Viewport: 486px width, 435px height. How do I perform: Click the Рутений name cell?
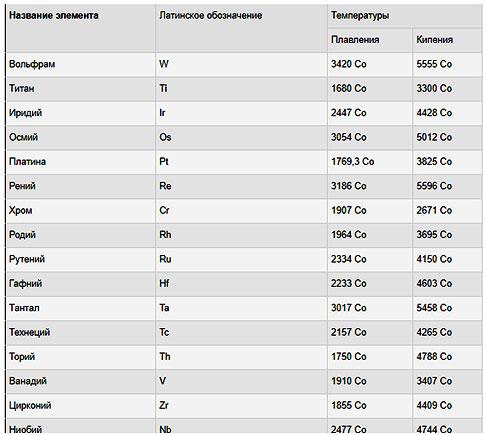[x=81, y=259]
